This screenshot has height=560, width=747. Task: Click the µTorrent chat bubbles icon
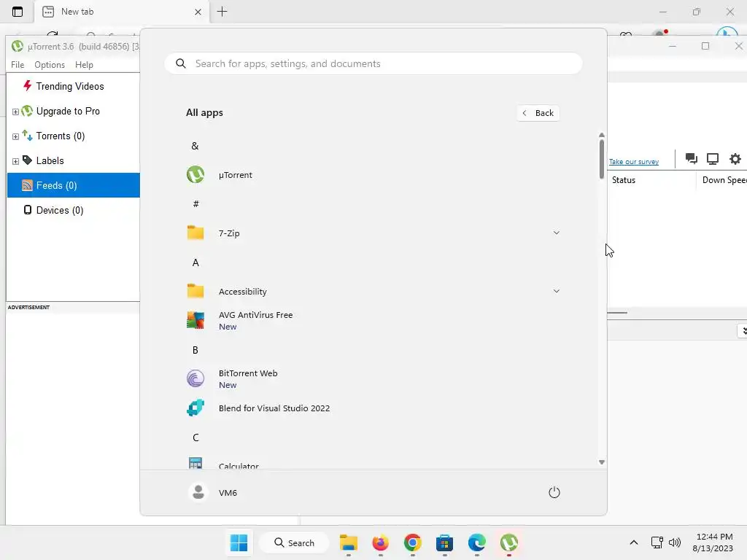[x=692, y=158]
